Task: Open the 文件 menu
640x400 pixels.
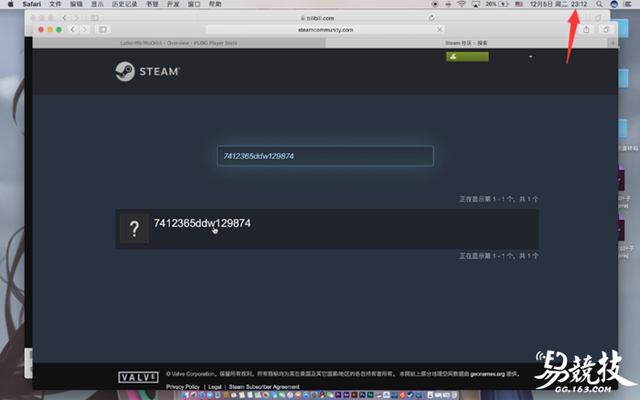Action: click(55, 4)
